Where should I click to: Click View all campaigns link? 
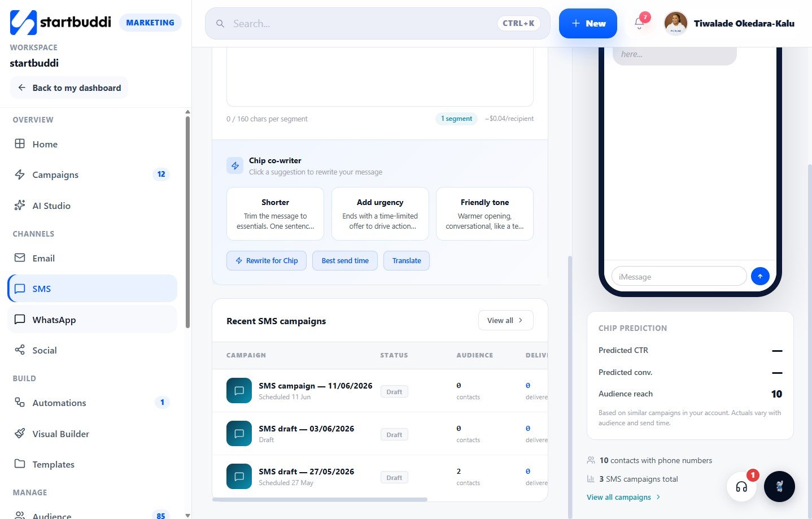pos(623,497)
